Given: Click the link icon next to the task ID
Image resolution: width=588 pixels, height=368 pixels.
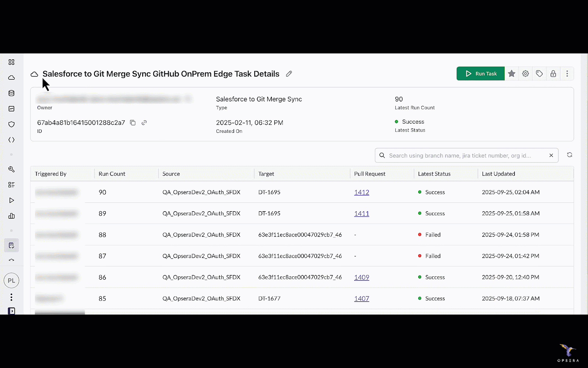Looking at the screenshot, I should (144, 123).
